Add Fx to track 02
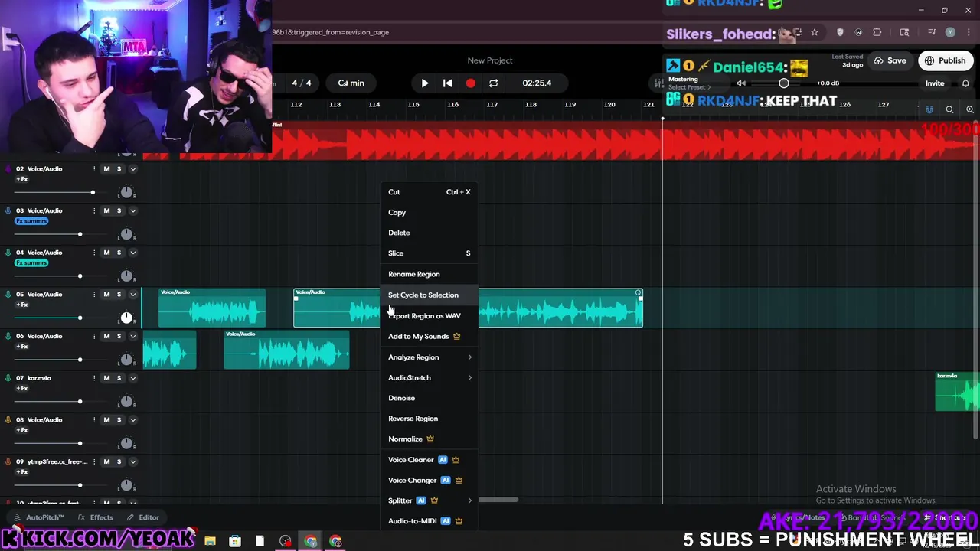This screenshot has width=980, height=551. pos(22,179)
